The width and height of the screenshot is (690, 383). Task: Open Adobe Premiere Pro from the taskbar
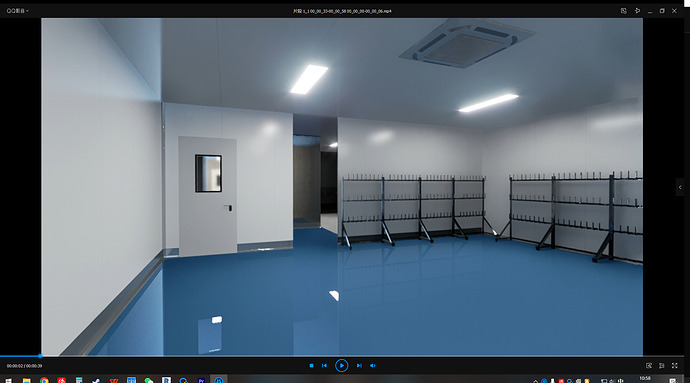(x=201, y=380)
